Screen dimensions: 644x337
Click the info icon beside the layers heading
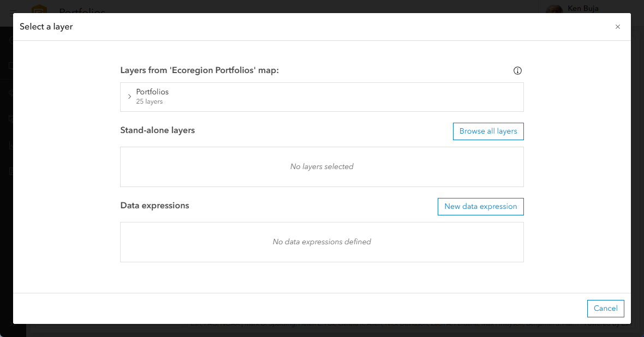517,70
